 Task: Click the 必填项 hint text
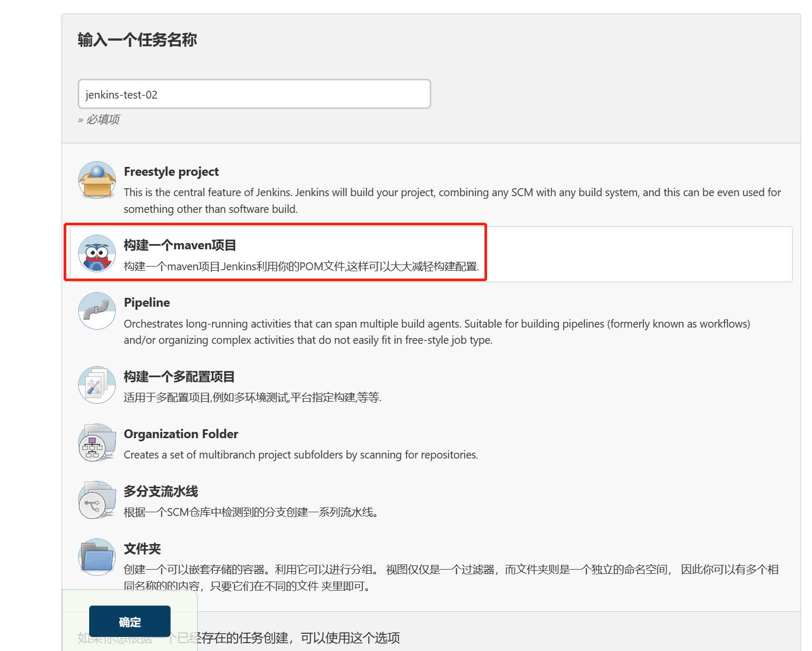[x=99, y=119]
